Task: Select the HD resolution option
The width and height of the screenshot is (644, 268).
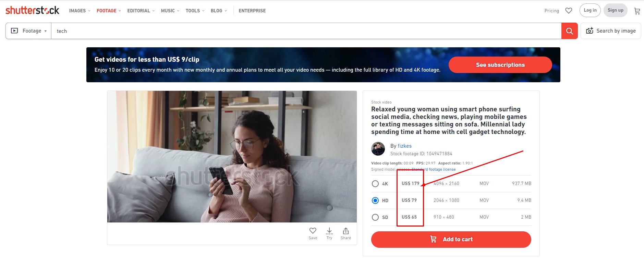Action: [375, 200]
